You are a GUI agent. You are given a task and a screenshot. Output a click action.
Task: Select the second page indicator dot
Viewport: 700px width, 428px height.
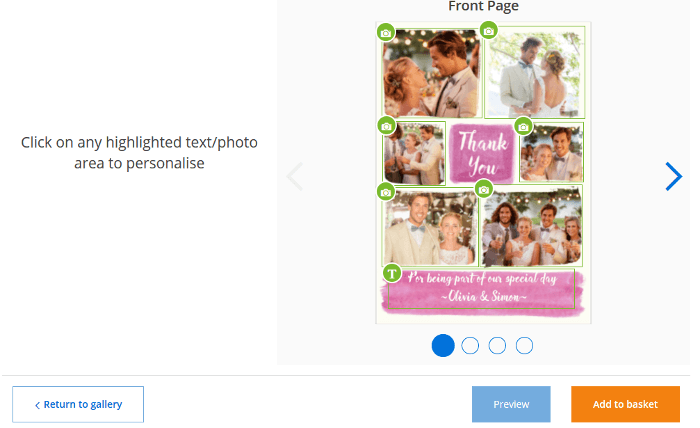pyautogui.click(x=470, y=345)
